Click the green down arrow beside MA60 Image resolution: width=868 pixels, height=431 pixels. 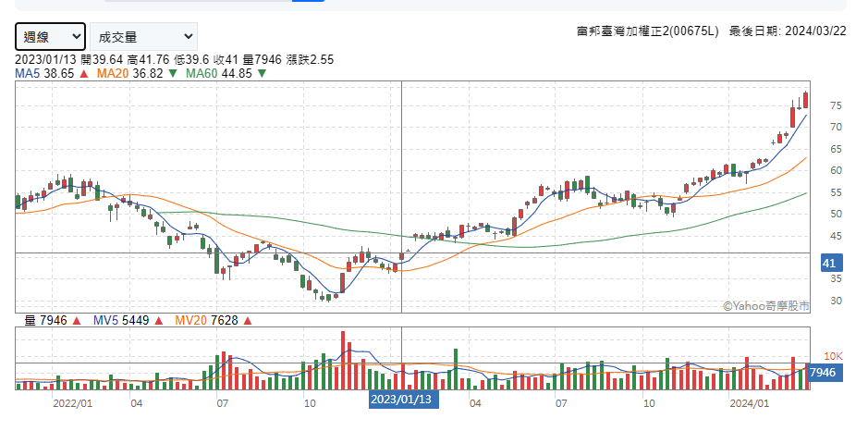[263, 73]
